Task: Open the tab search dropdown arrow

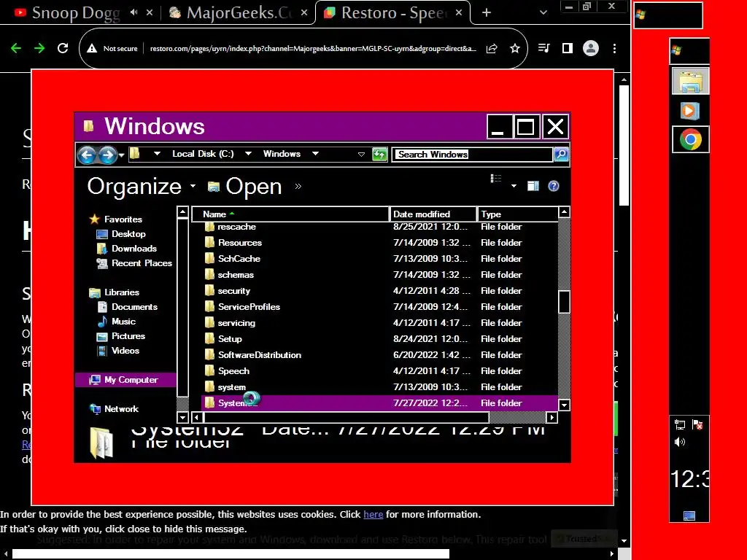Action: 543,13
